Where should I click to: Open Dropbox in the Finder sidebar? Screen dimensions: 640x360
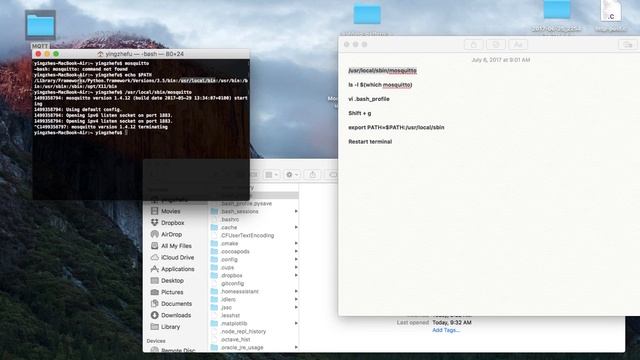click(172, 223)
